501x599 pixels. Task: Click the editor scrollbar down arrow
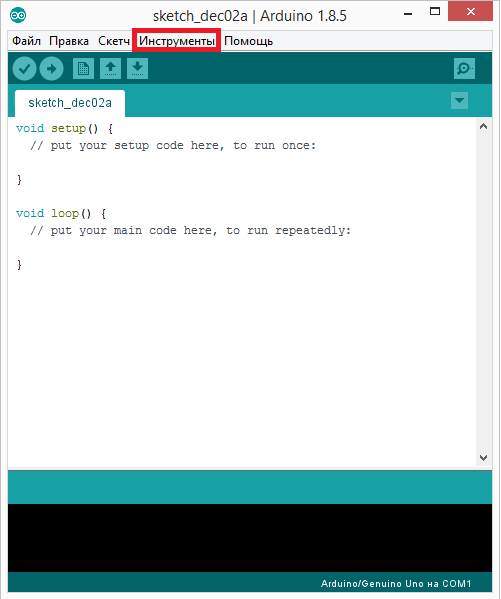click(x=483, y=458)
